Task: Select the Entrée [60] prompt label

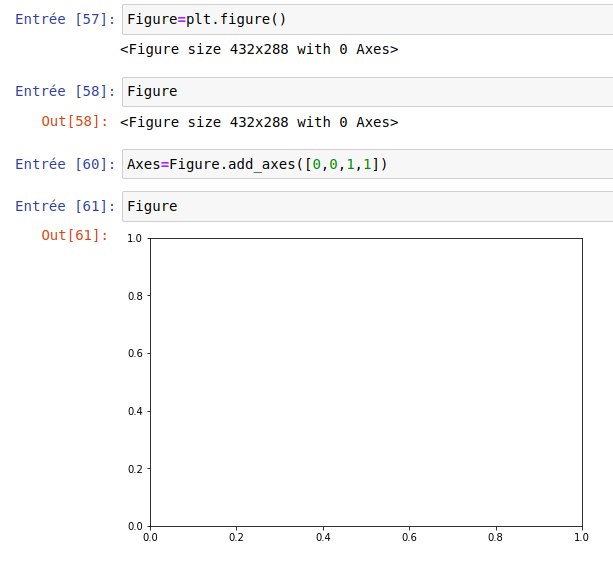Action: [65, 164]
